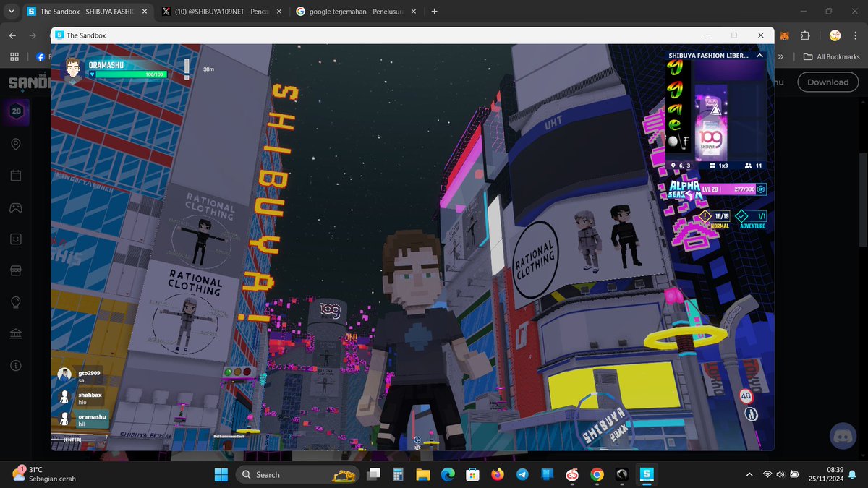The width and height of the screenshot is (868, 488).
Task: Click the EP badge on level bar
Action: coord(761,189)
